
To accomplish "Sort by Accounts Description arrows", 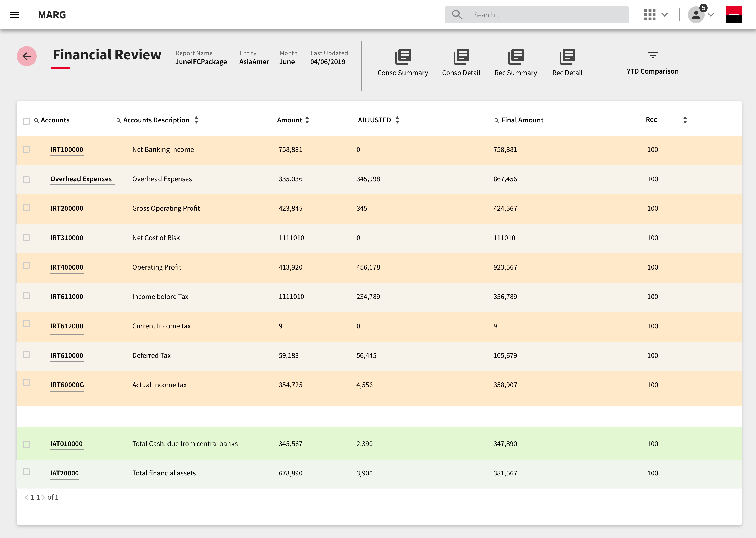I will coord(196,120).
